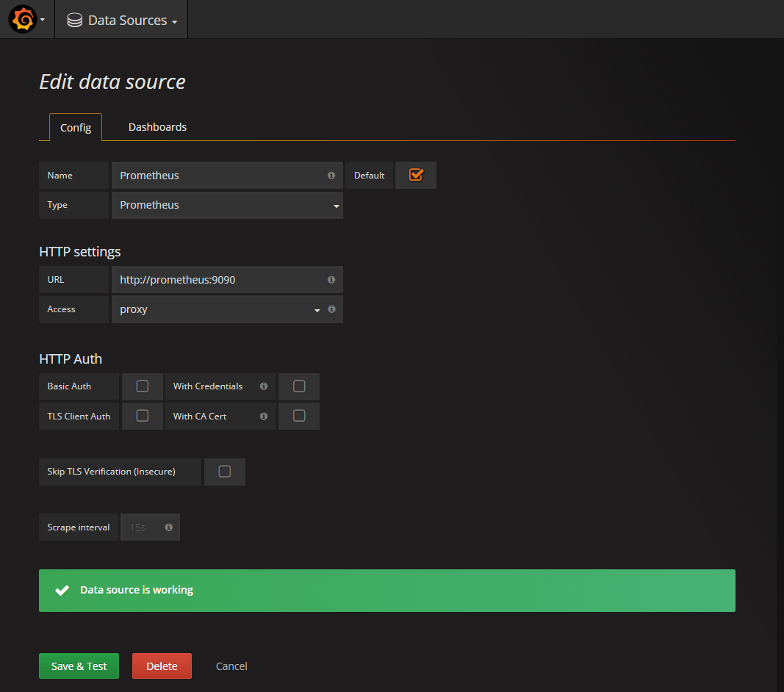Click the 'Edit data source' heading
The height and width of the screenshot is (692, 784).
tap(112, 82)
